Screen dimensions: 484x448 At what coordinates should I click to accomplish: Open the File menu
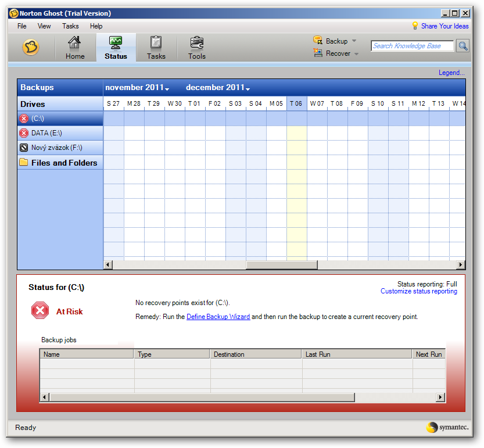click(22, 26)
